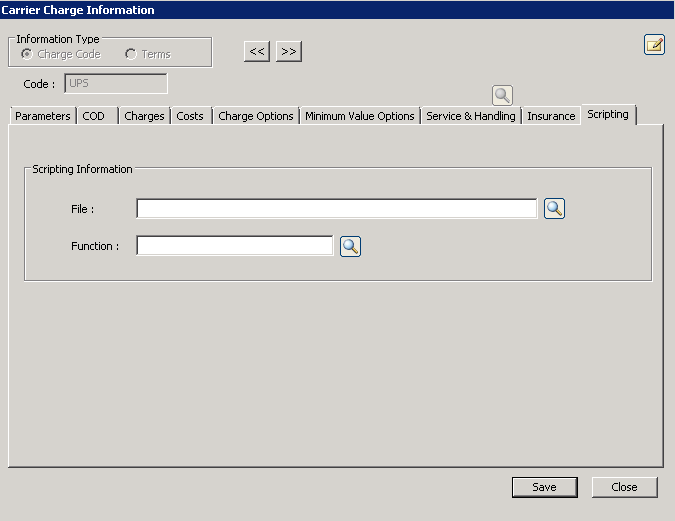The height and width of the screenshot is (521, 675).
Task: Open function lookup next to Function field
Action: tap(350, 246)
